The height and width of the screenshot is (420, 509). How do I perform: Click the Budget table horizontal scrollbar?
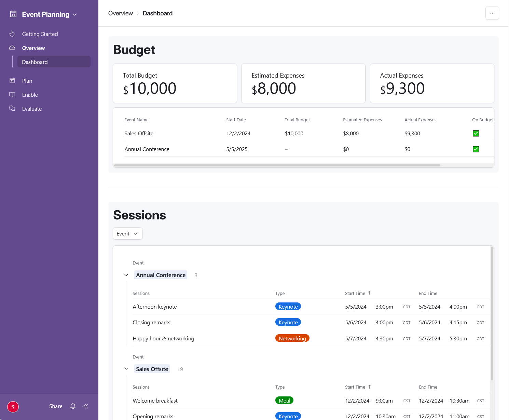(277, 165)
